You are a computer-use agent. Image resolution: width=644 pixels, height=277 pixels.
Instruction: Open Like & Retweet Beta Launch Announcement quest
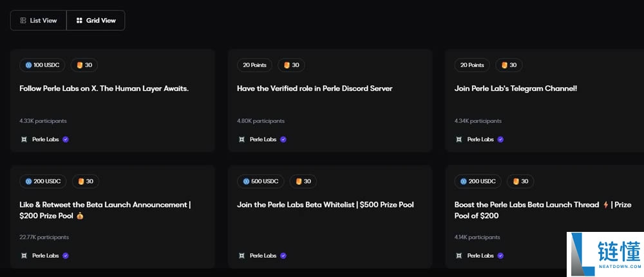coord(105,210)
